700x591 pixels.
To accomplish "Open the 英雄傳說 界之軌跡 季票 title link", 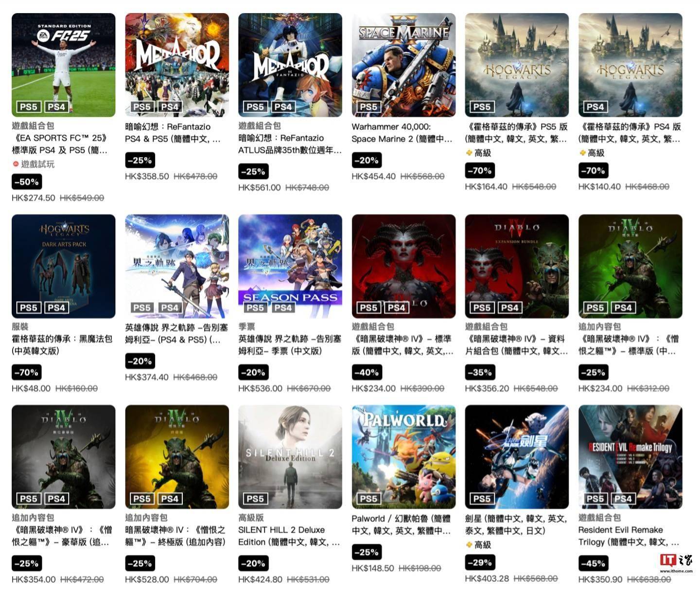I will pos(290,345).
